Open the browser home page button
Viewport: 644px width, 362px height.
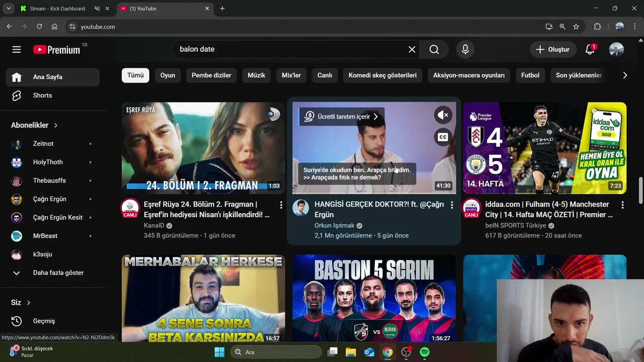54,27
